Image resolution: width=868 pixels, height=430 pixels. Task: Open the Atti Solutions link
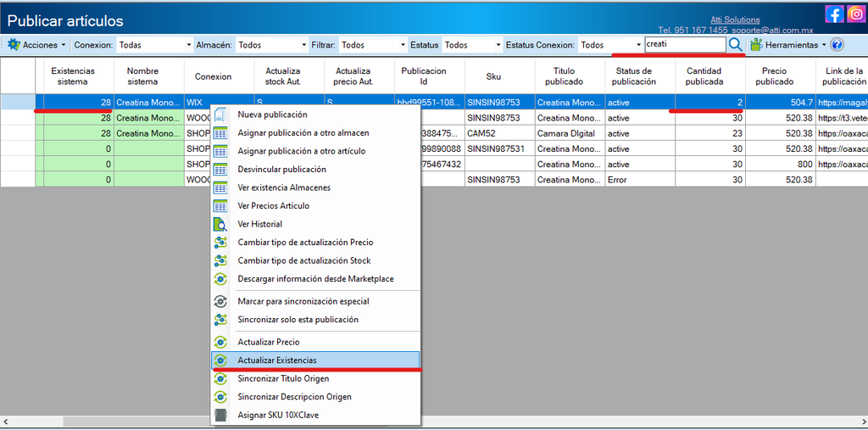click(735, 20)
